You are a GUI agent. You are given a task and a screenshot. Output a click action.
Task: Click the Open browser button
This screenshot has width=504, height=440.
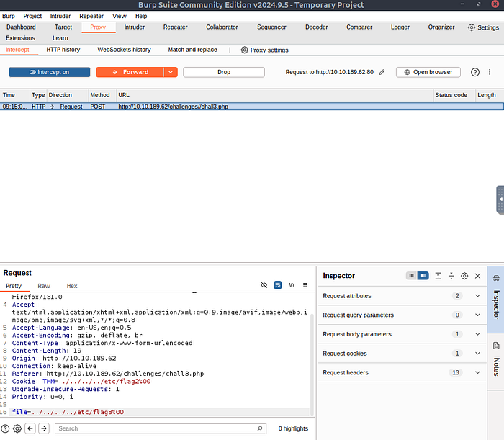pyautogui.click(x=428, y=72)
